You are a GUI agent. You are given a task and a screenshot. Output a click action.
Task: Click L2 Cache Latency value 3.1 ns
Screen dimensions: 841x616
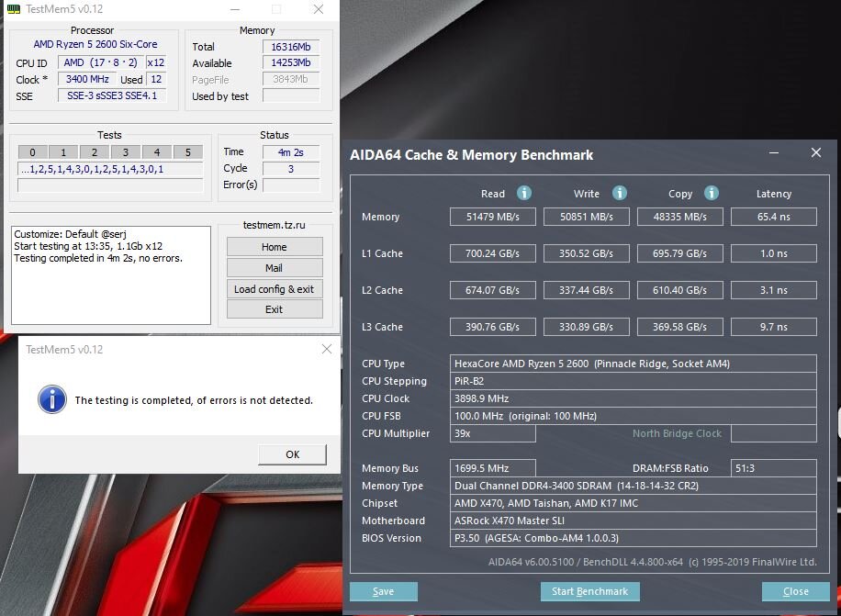coord(773,290)
